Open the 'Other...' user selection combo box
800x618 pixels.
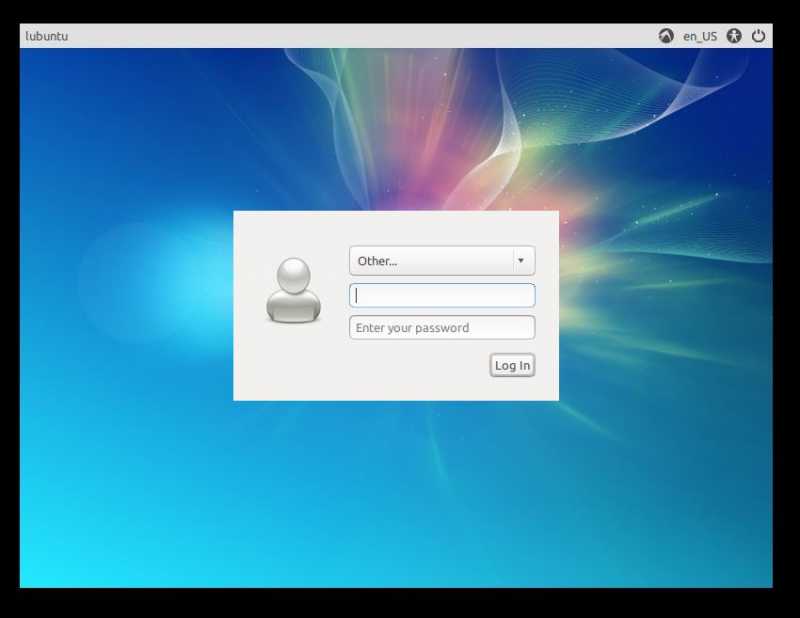click(431, 261)
